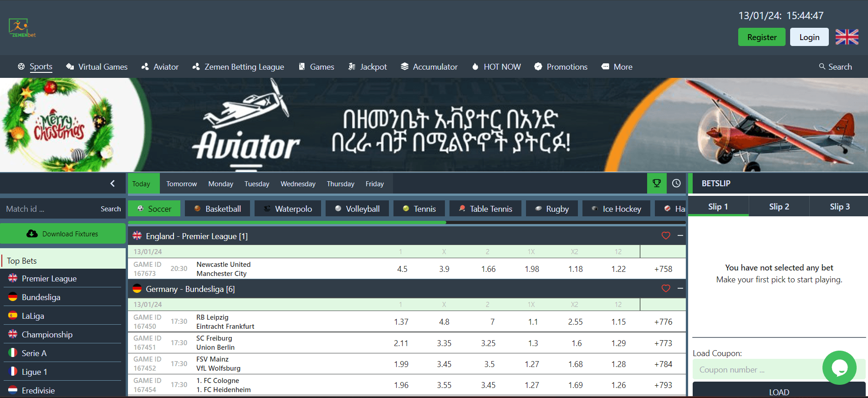Select the Soccer sport filter
868x398 pixels.
[x=154, y=209]
